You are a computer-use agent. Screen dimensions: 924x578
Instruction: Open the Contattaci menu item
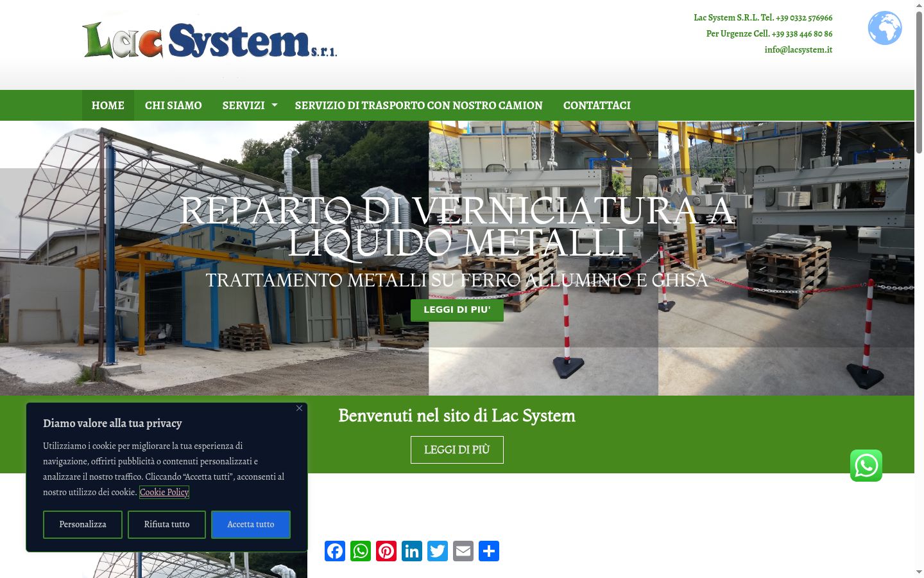click(597, 105)
